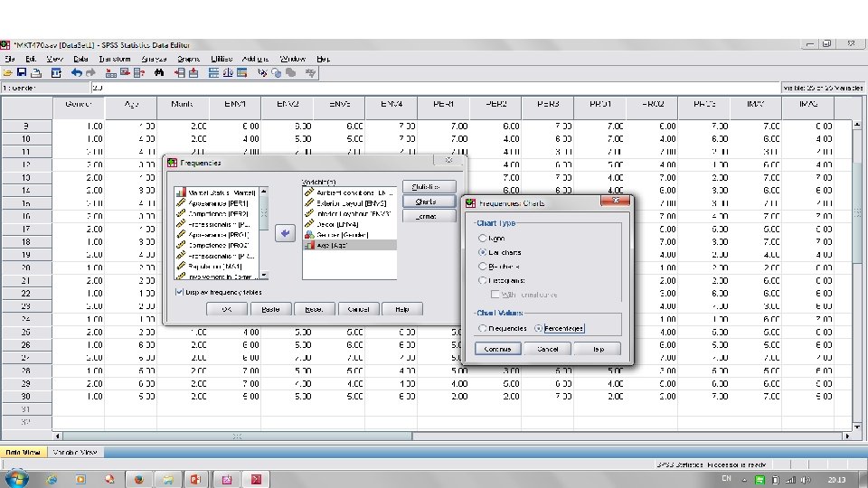Click the Undo arrow in toolbar
868x488 pixels.
click(x=78, y=72)
